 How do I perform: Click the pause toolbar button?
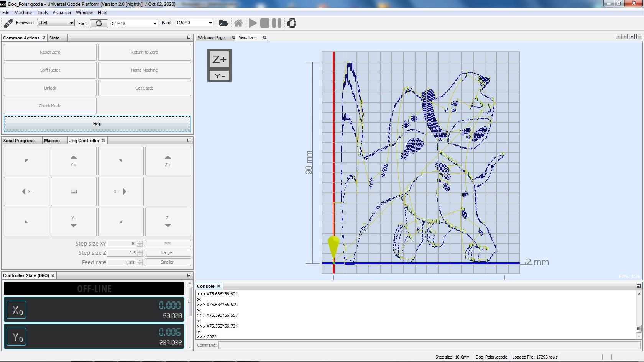[x=277, y=23]
